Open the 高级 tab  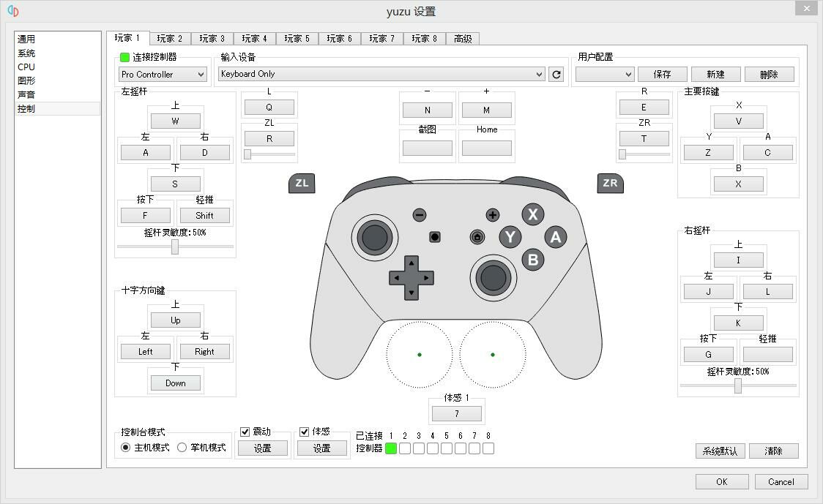pos(463,39)
